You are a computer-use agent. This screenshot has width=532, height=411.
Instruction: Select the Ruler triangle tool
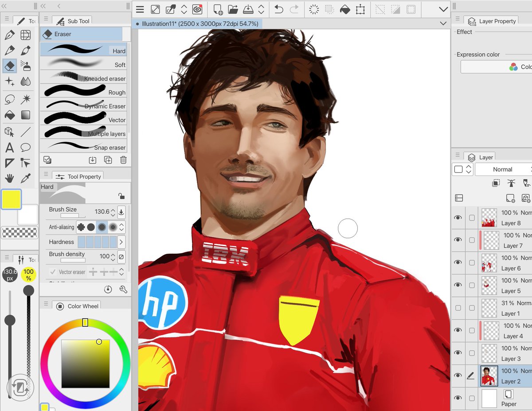(9, 163)
